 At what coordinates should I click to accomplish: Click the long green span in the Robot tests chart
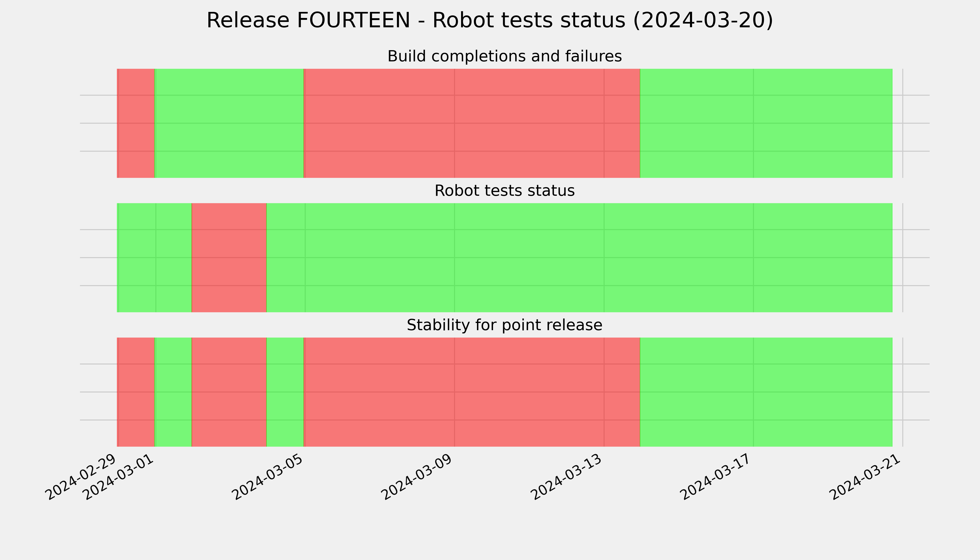pos(579,258)
